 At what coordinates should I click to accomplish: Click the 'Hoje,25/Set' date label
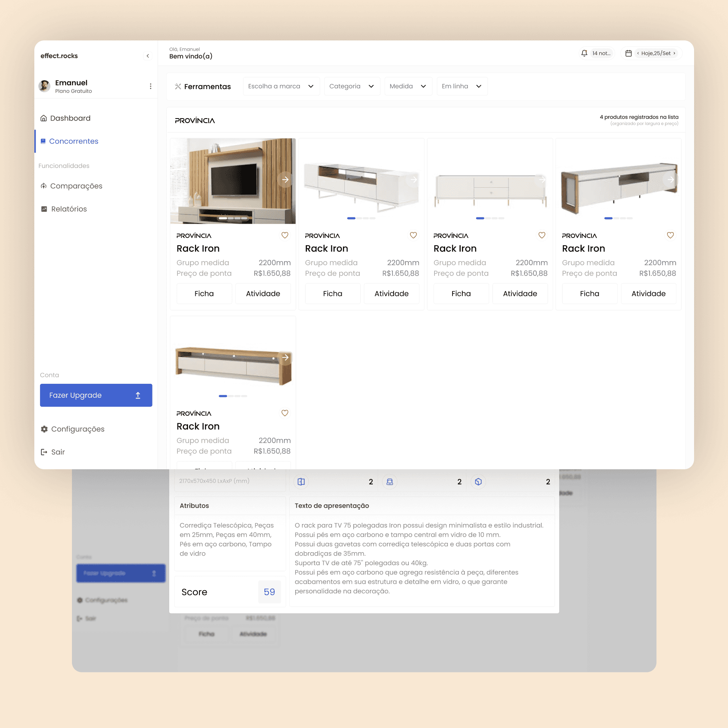[656, 53]
